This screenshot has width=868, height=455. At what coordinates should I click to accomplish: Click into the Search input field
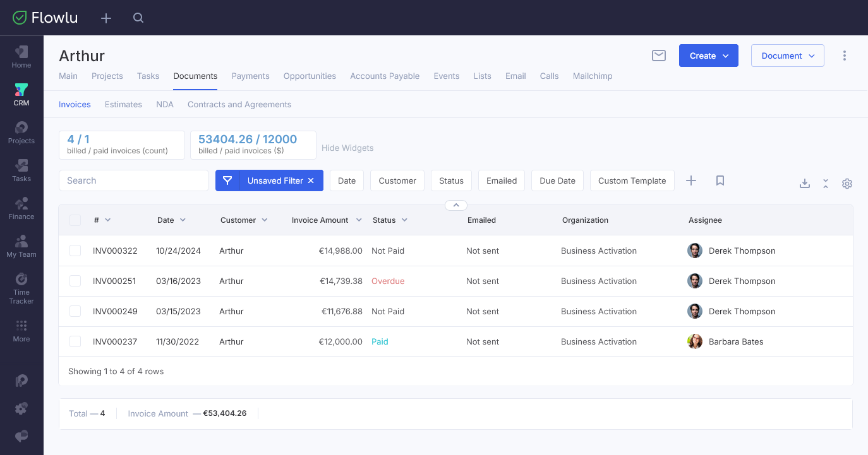coord(134,180)
